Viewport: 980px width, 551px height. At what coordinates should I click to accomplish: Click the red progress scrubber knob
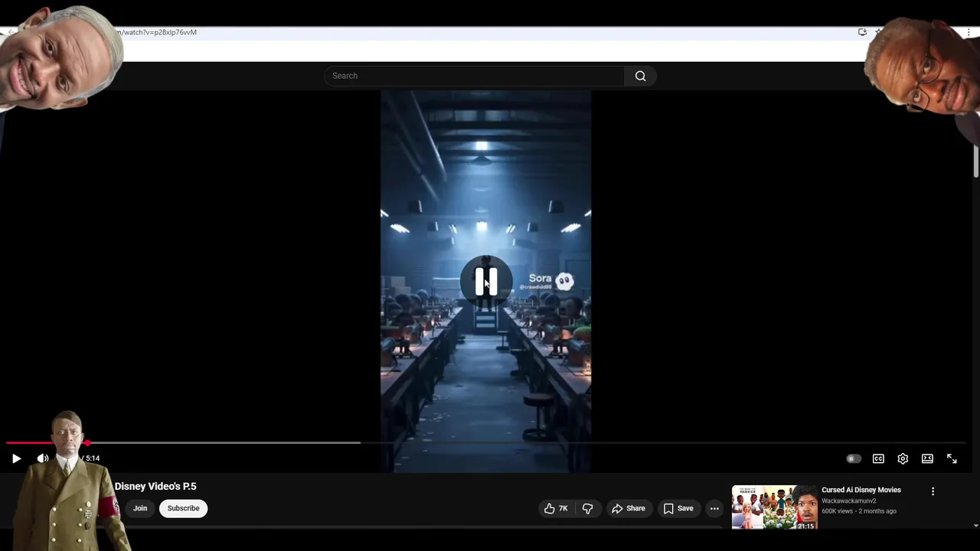(x=87, y=442)
